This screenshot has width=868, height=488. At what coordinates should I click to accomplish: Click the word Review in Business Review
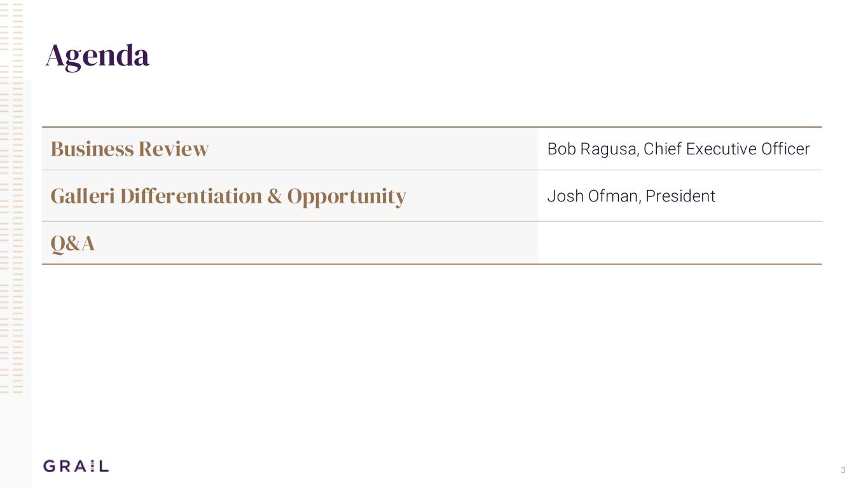click(x=174, y=149)
